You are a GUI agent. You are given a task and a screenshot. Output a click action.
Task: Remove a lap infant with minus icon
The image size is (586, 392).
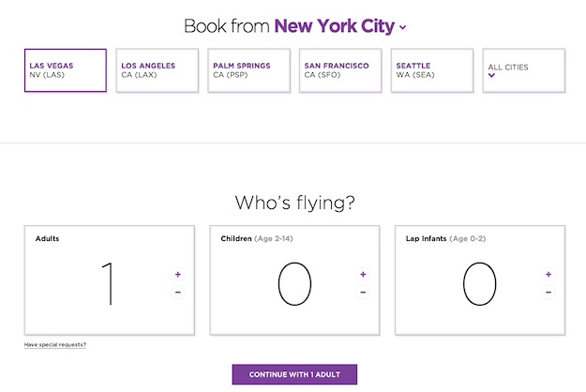pyautogui.click(x=548, y=292)
